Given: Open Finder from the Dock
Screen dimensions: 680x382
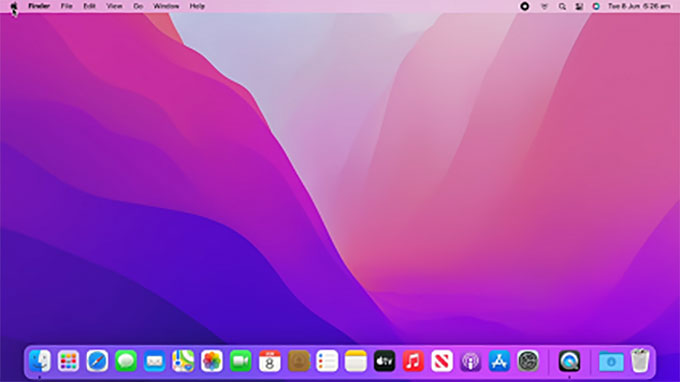Looking at the screenshot, I should point(40,361).
